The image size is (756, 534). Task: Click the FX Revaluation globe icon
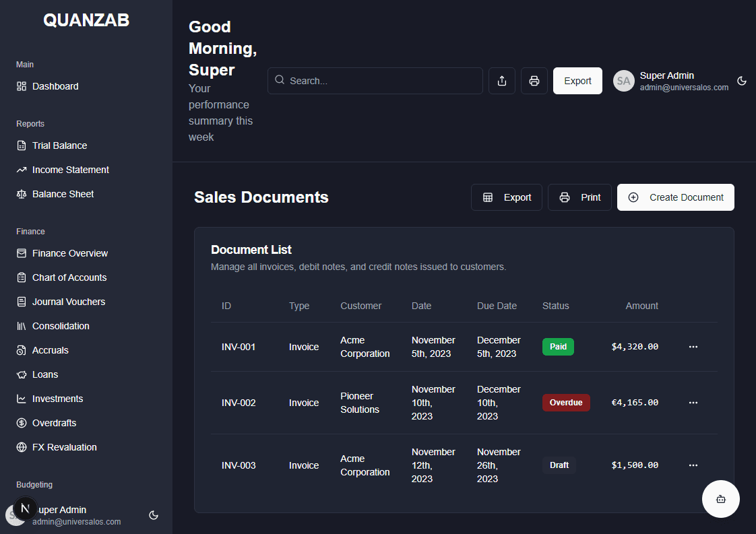pyautogui.click(x=21, y=447)
